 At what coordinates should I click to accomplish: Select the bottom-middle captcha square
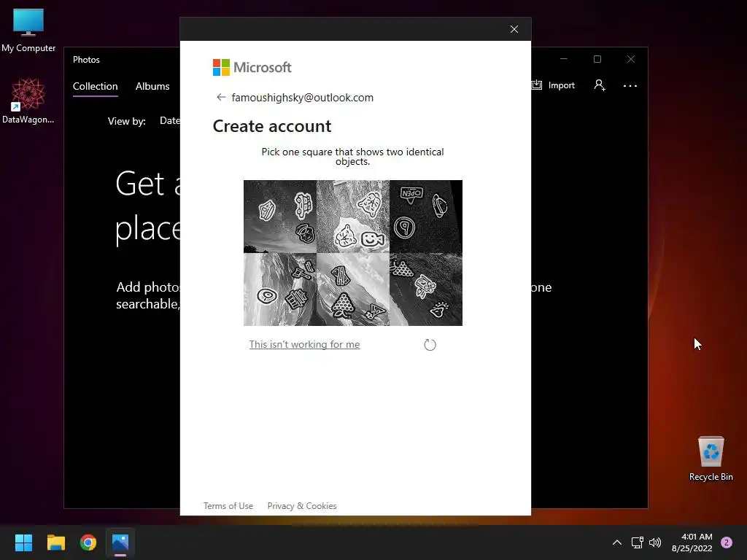[x=353, y=289]
